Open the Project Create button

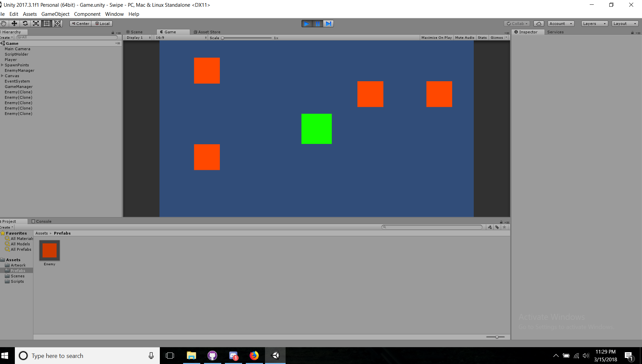coord(6,227)
